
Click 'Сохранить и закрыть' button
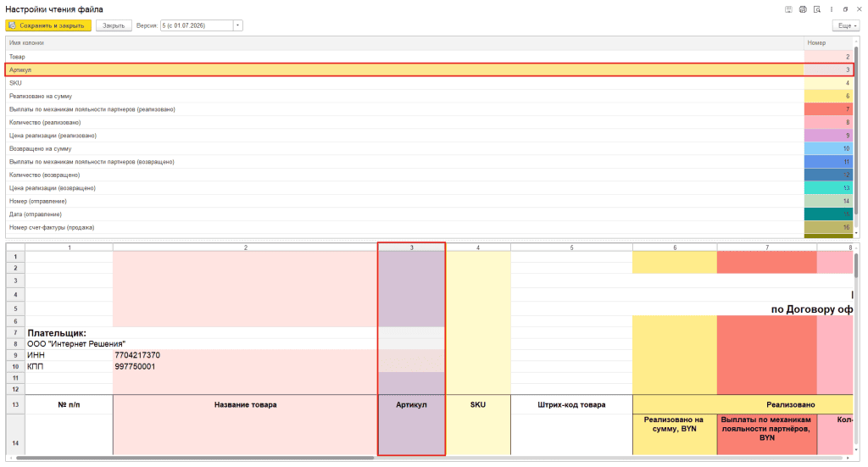point(48,25)
